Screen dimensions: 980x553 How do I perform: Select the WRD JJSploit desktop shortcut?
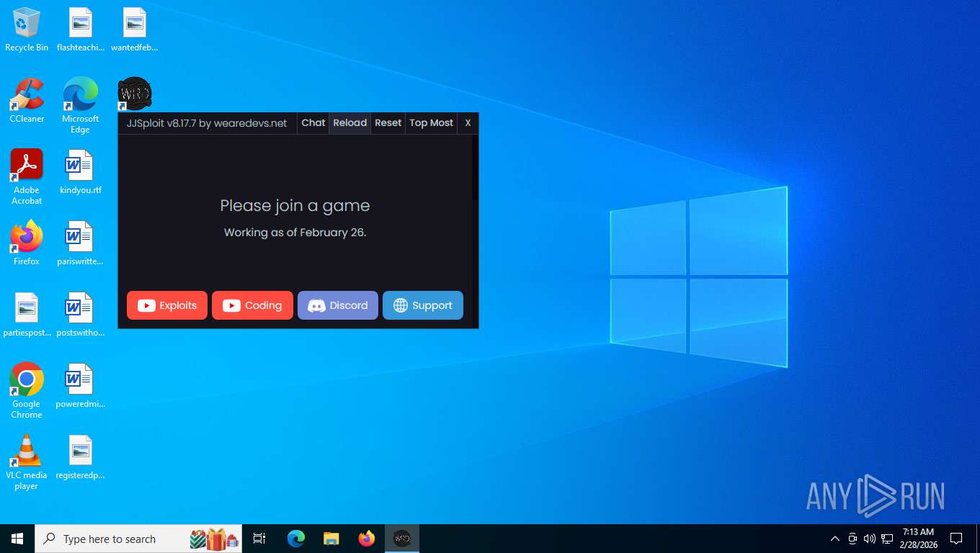pyautogui.click(x=135, y=94)
